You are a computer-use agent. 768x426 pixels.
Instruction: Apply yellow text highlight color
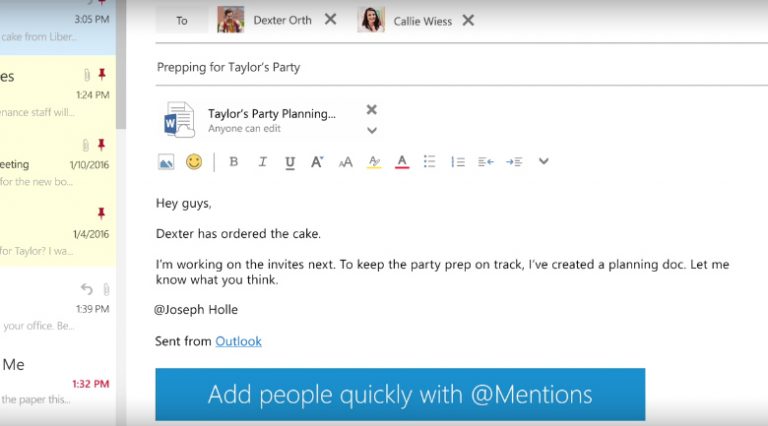click(x=374, y=162)
